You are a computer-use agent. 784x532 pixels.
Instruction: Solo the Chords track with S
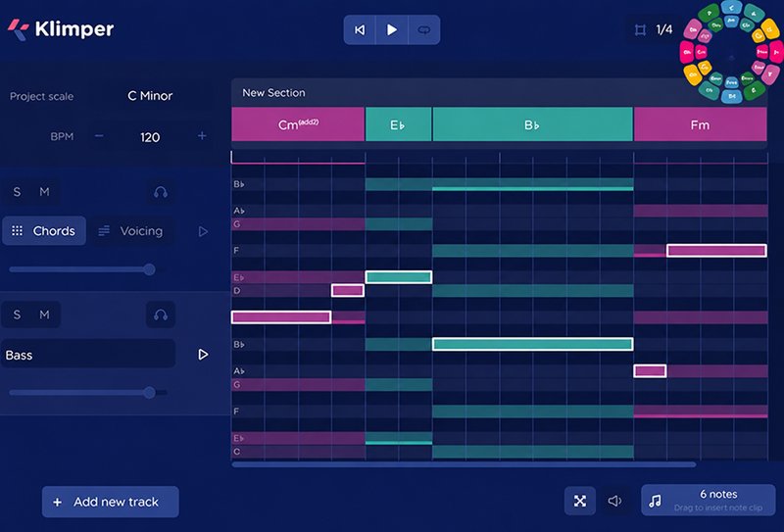17,192
